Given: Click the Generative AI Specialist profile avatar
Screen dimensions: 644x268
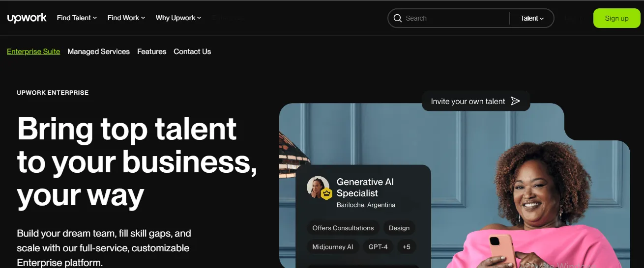Looking at the screenshot, I should tap(318, 187).
